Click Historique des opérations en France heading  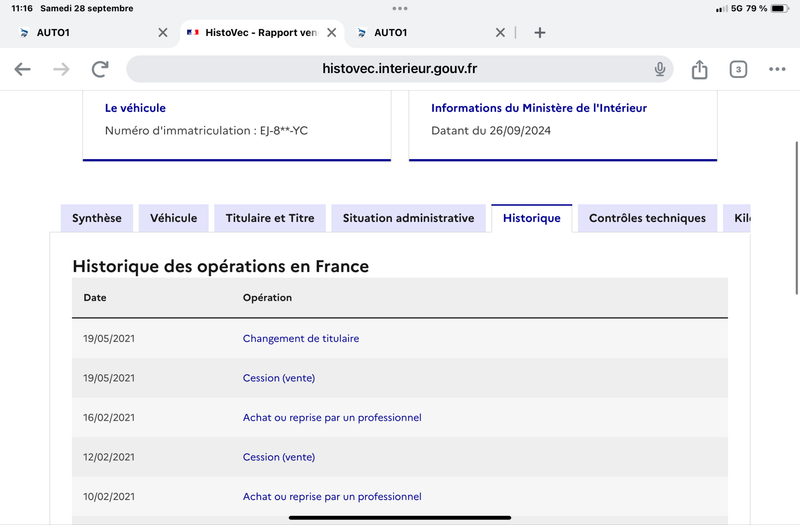point(220,266)
